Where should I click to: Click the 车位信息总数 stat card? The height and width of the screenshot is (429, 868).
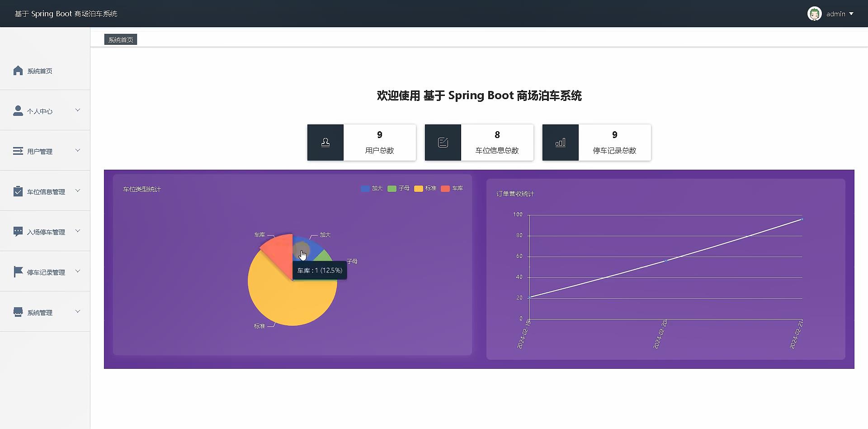479,142
